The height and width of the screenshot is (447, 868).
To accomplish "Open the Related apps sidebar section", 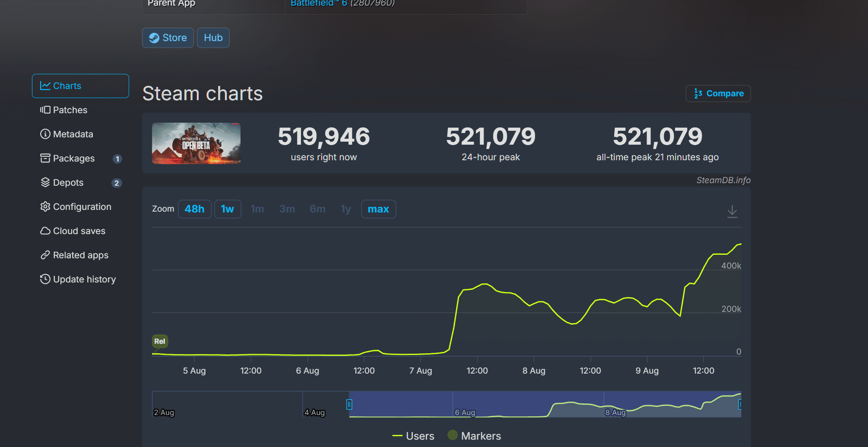I will 80,255.
